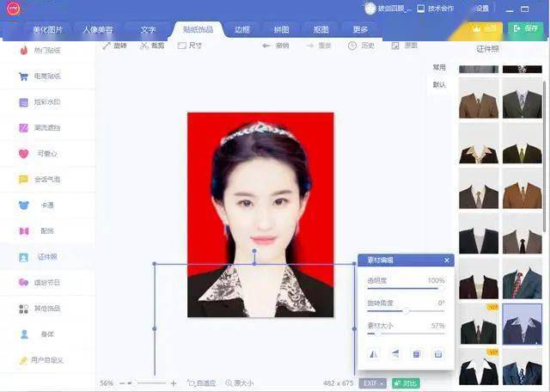Switch to the 文字 text tab

pyautogui.click(x=148, y=30)
